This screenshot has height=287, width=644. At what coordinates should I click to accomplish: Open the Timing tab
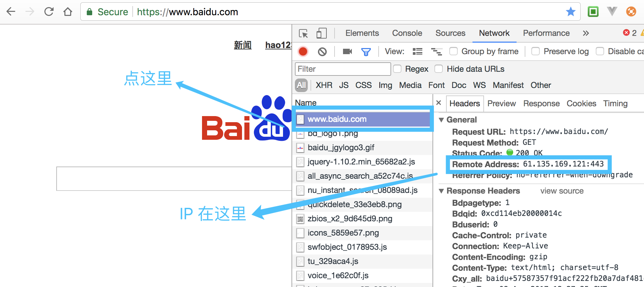616,103
